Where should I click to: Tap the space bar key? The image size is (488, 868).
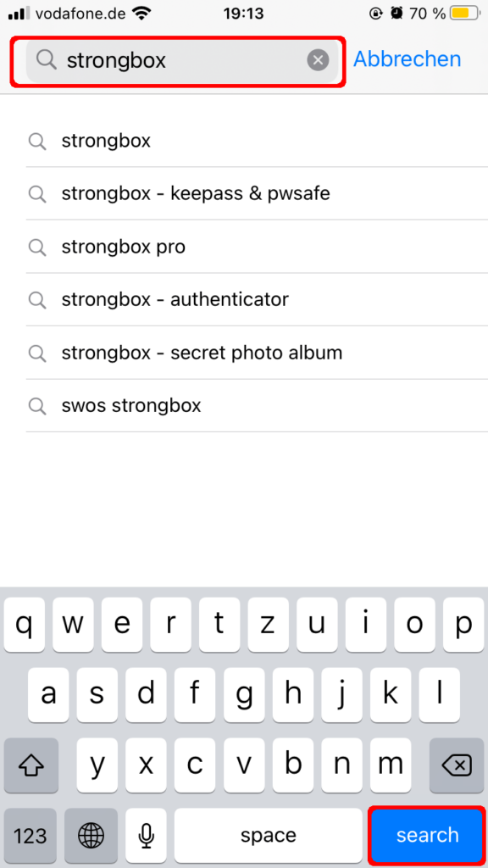pyautogui.click(x=269, y=835)
